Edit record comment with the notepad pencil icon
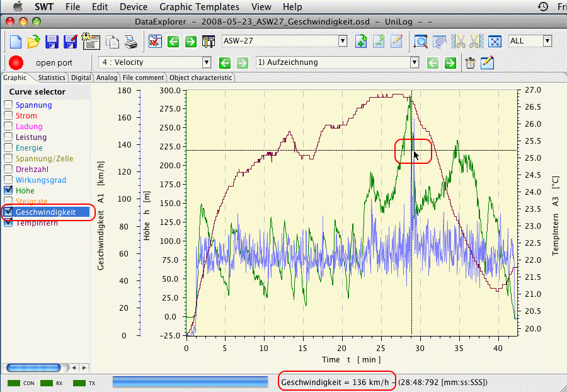 [x=488, y=62]
